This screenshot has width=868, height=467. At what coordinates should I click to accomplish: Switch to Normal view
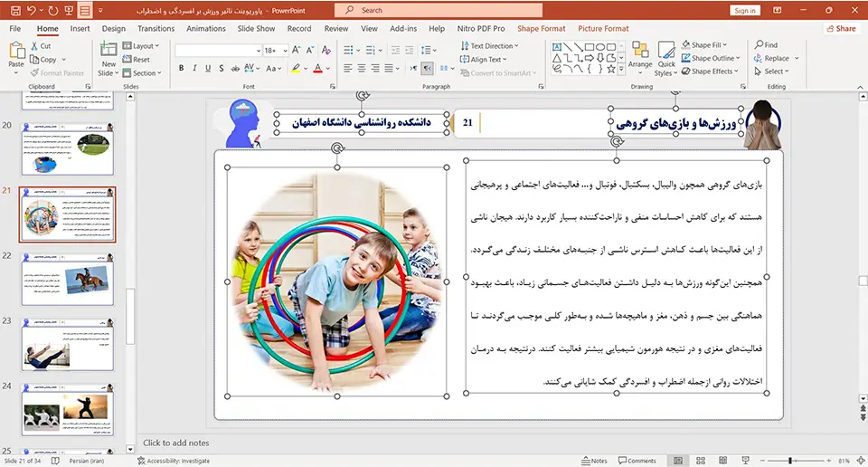[678, 461]
